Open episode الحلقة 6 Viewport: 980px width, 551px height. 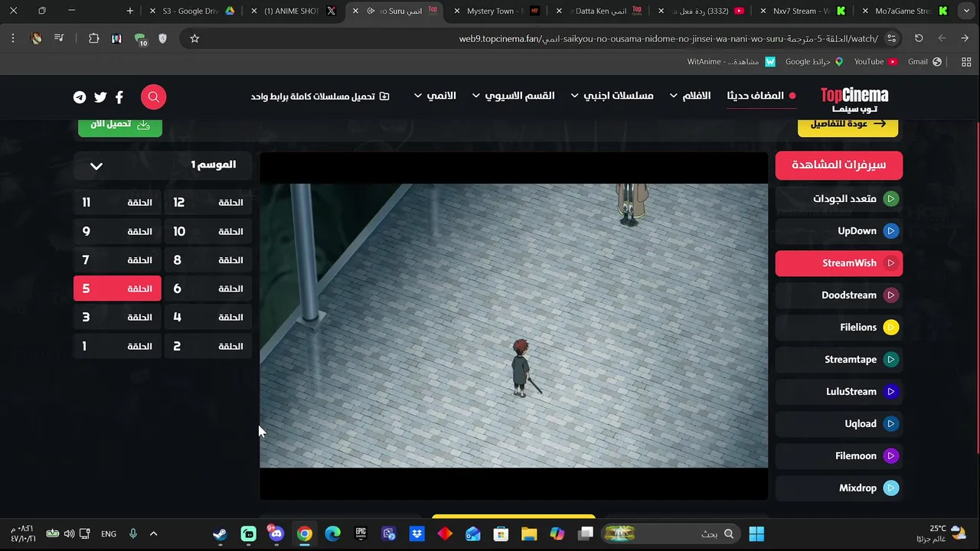point(208,289)
